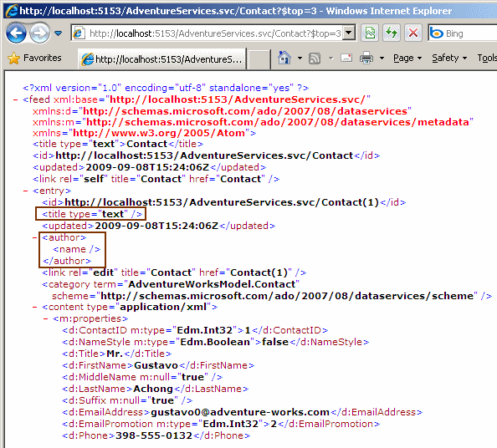Viewport: 497px width, 448px height.
Task: Open the Home page icon
Action: pyautogui.click(x=284, y=58)
